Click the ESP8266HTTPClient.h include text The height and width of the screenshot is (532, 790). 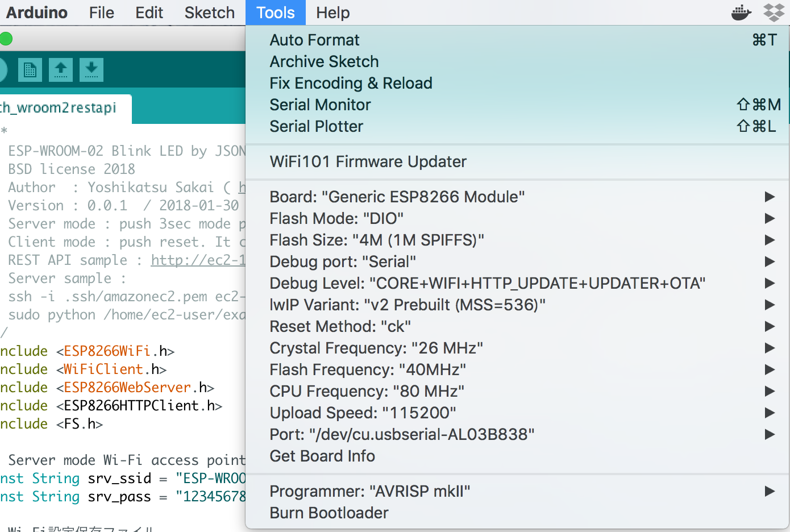point(139,406)
